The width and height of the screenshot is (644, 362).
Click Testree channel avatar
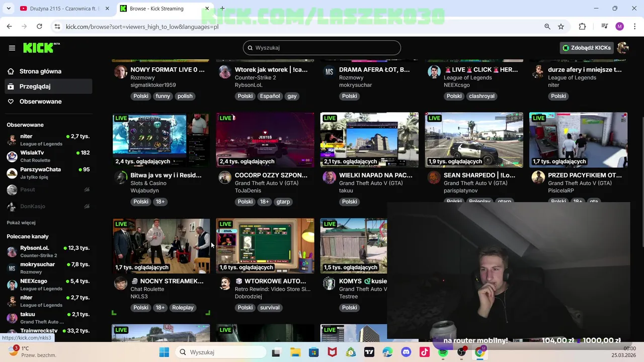pos(329,284)
